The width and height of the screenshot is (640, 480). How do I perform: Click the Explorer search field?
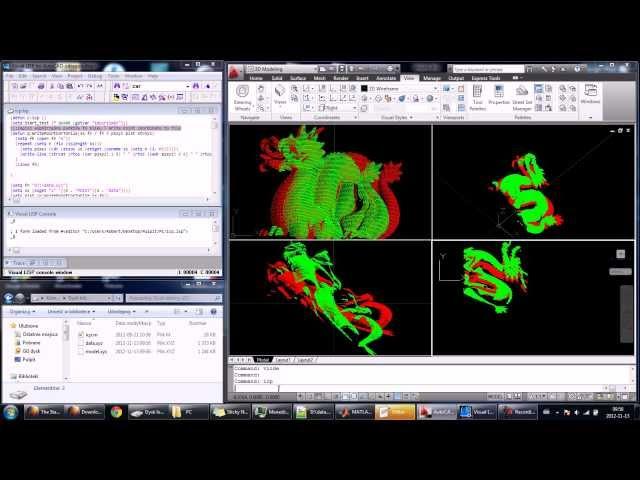174,298
